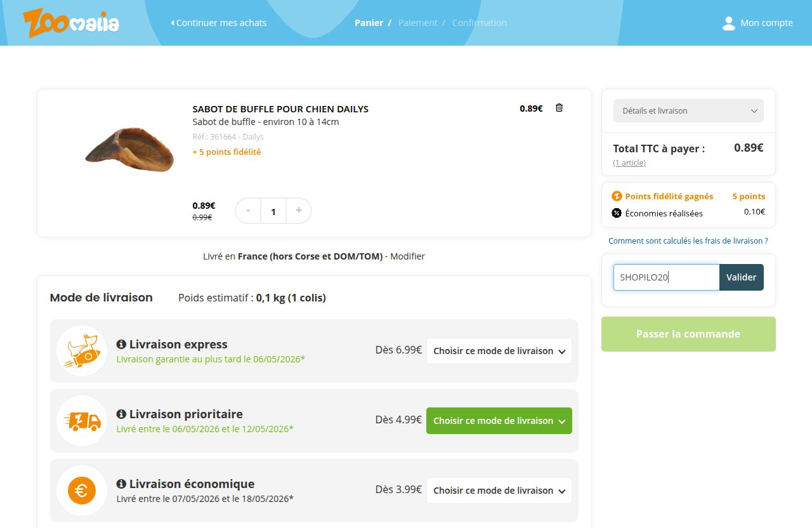
Task: Click 'Sabot de buffle - environ 10 à 14cm'
Action: click(x=265, y=122)
